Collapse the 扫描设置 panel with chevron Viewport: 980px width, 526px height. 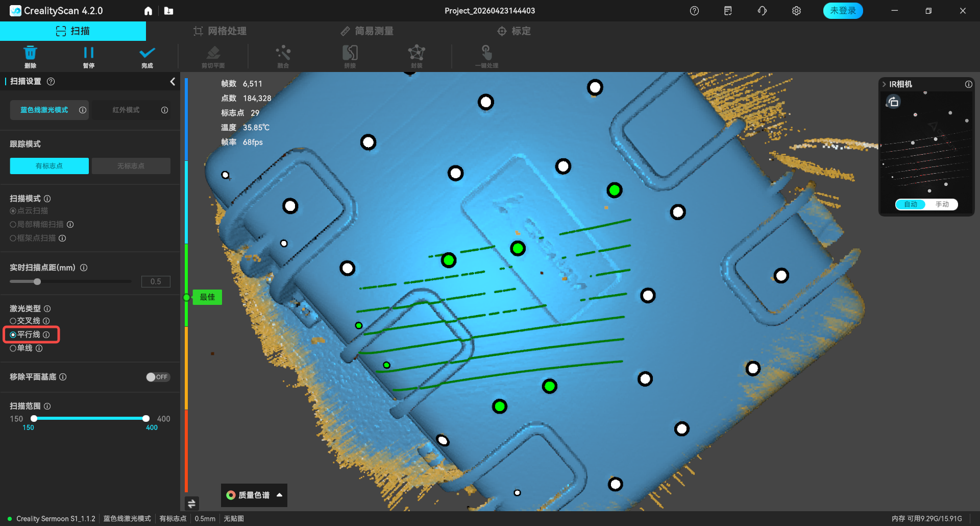click(x=173, y=82)
